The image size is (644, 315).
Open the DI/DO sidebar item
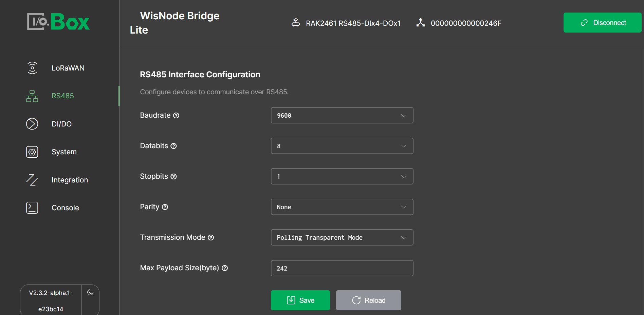click(61, 124)
